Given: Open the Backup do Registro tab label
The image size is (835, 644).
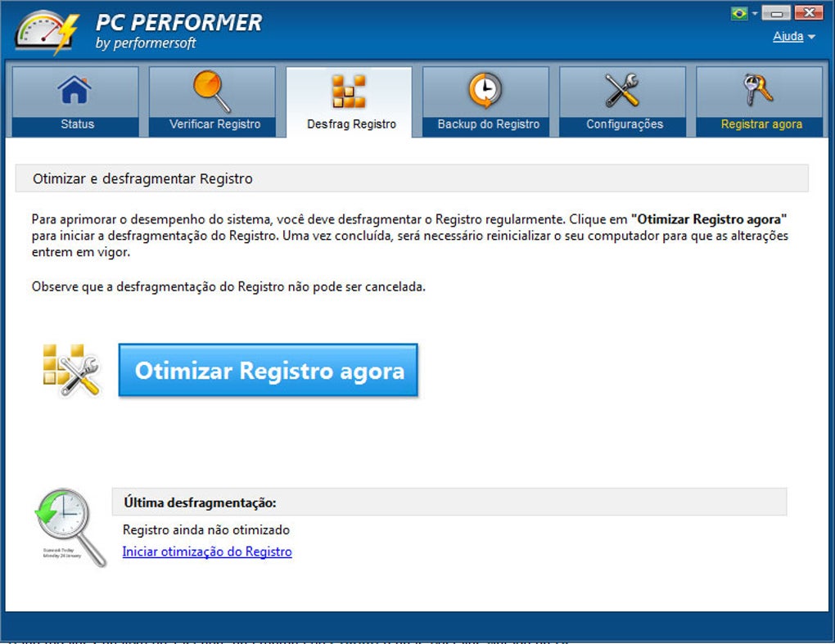Looking at the screenshot, I should [489, 124].
